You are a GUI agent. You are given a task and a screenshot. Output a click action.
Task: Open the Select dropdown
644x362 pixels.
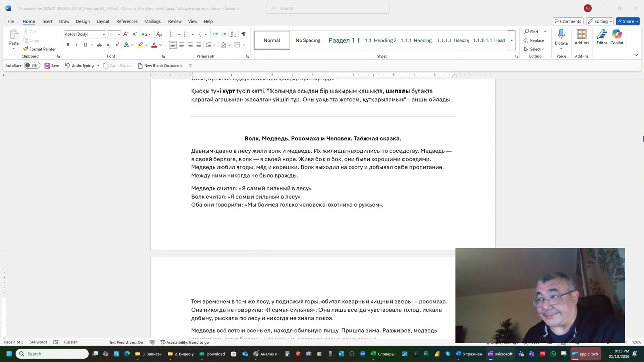(534, 49)
